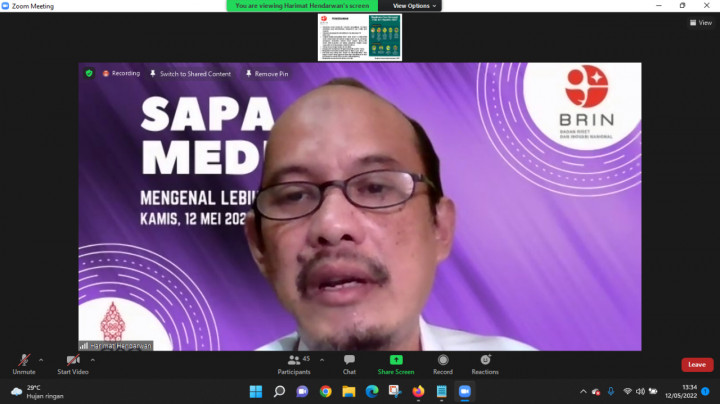Click the green encryption shield icon
Viewport: 720px width, 404px height.
coord(89,73)
